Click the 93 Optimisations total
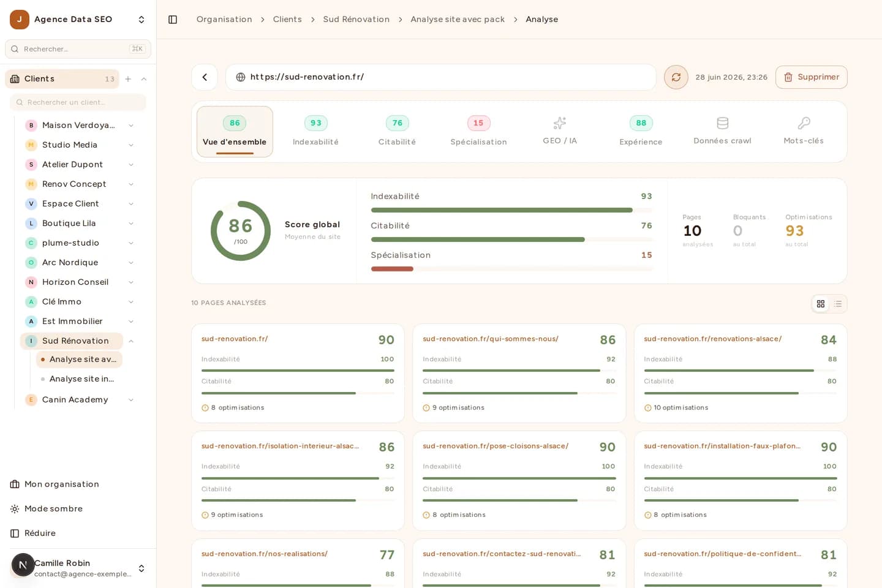The image size is (882, 588). 794,231
